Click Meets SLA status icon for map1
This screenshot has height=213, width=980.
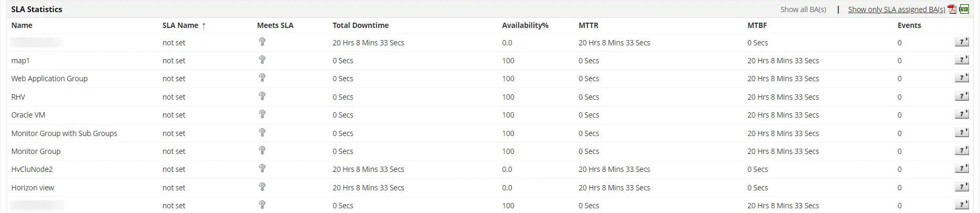click(x=262, y=60)
